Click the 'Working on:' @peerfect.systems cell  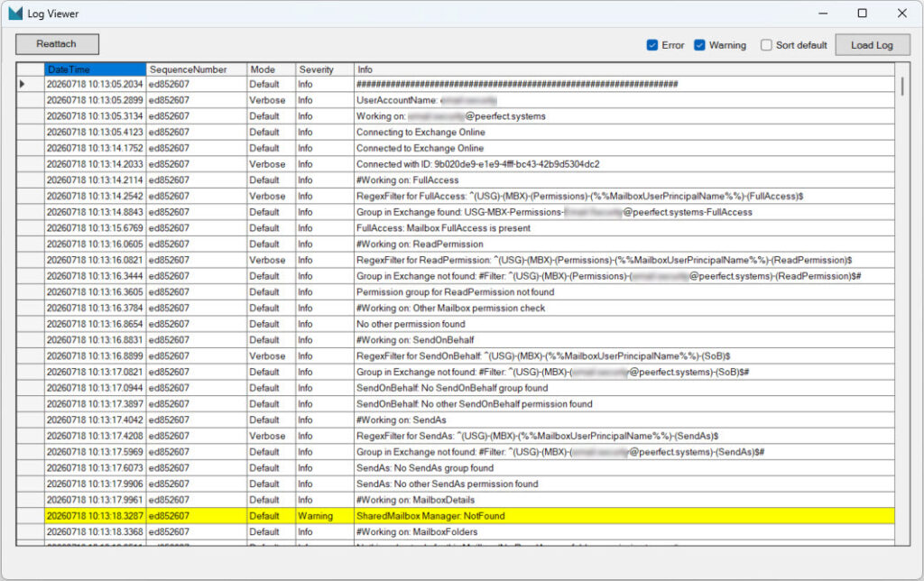[x=624, y=116]
